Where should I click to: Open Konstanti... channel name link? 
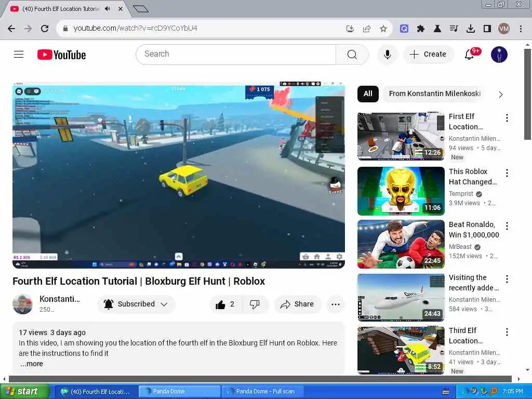(60, 299)
